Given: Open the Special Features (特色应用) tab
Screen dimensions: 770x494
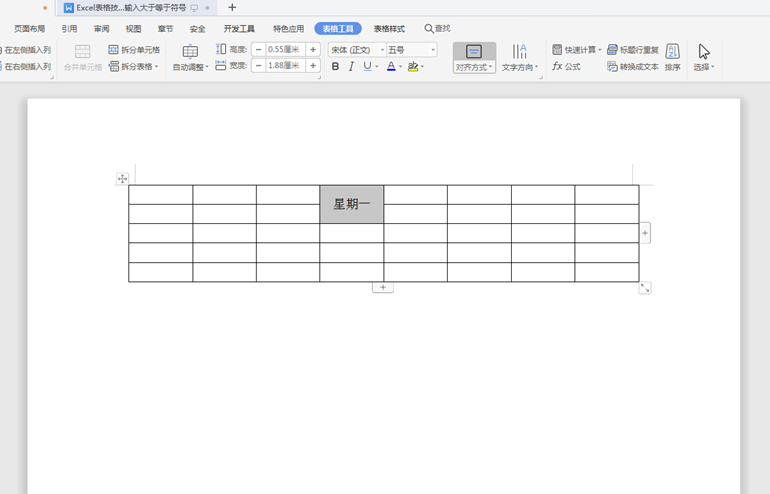Looking at the screenshot, I should (x=289, y=28).
